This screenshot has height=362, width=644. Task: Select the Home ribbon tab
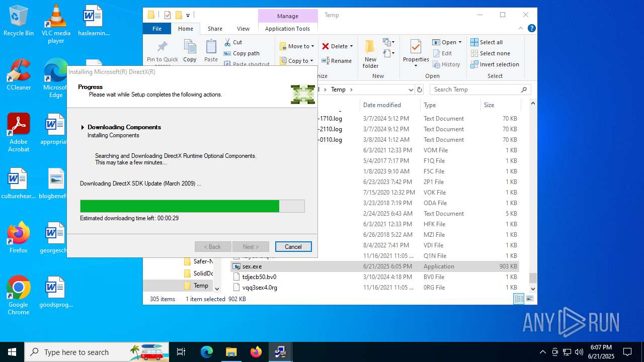click(185, 29)
